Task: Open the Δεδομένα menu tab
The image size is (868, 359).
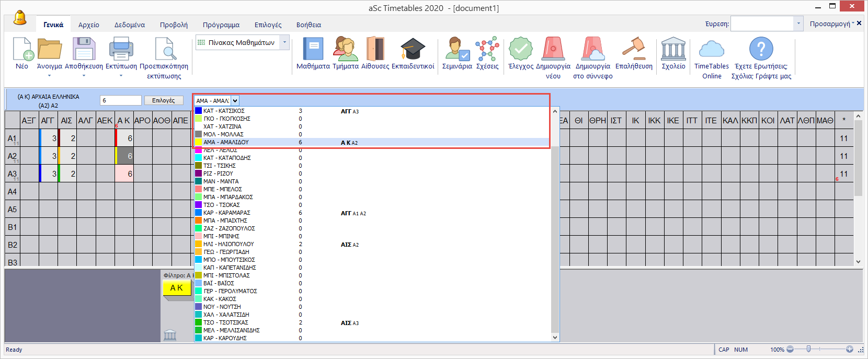Action: (130, 25)
